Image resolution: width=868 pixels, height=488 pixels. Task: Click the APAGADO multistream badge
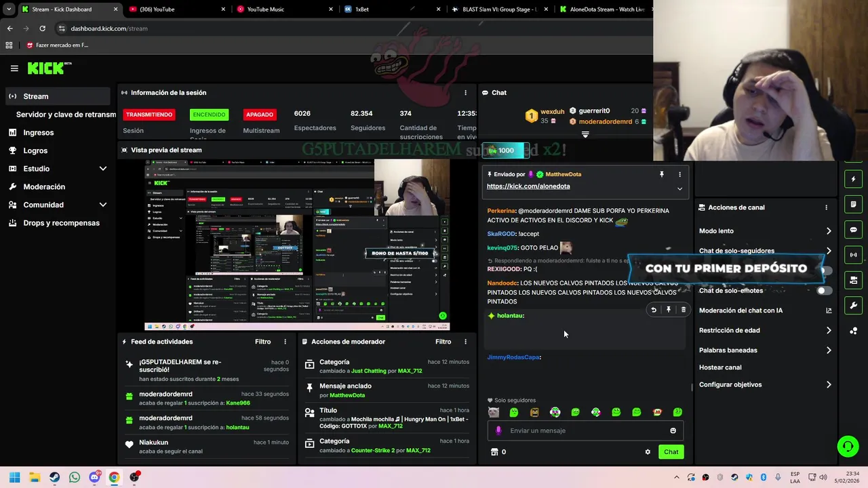[x=260, y=115]
